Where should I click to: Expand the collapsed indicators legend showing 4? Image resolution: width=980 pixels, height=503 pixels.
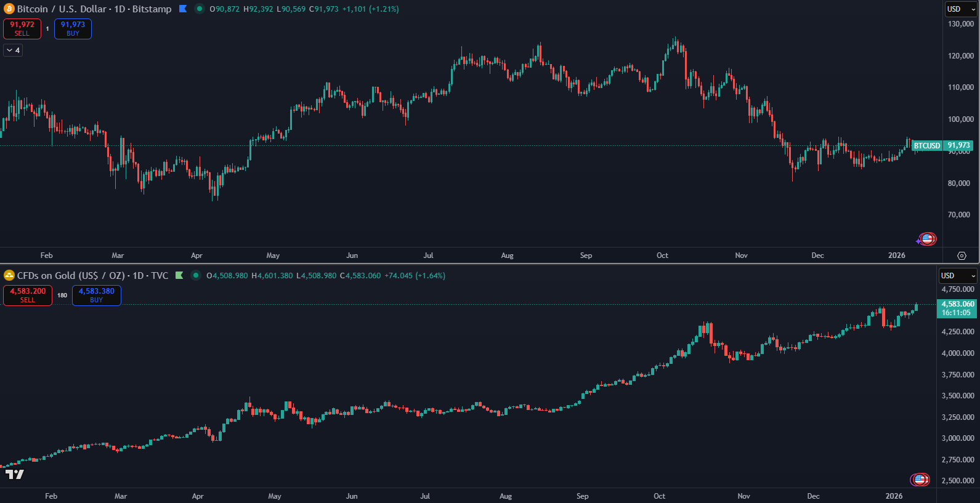point(13,50)
